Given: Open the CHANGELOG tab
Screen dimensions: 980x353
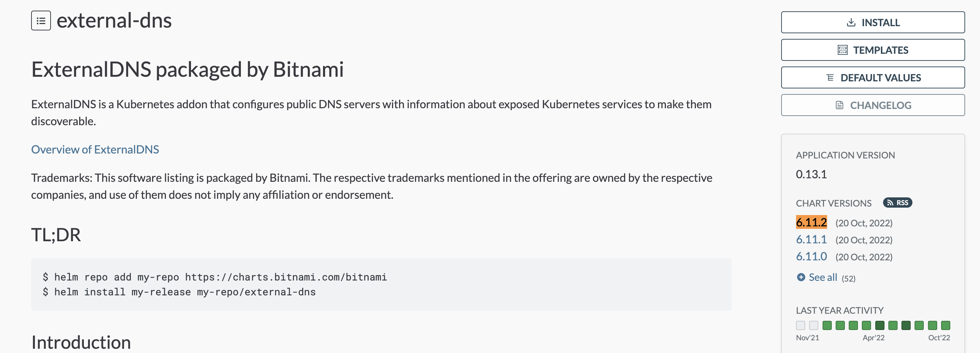Looking at the screenshot, I should (x=873, y=105).
